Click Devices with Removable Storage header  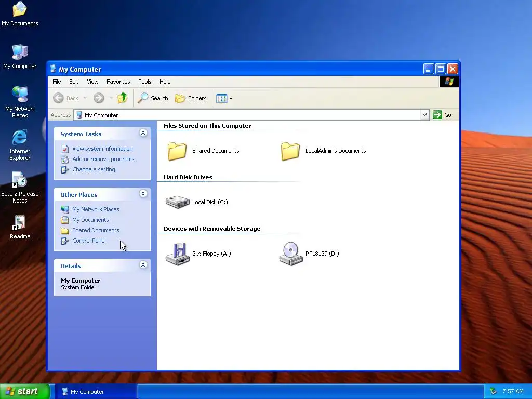click(212, 229)
